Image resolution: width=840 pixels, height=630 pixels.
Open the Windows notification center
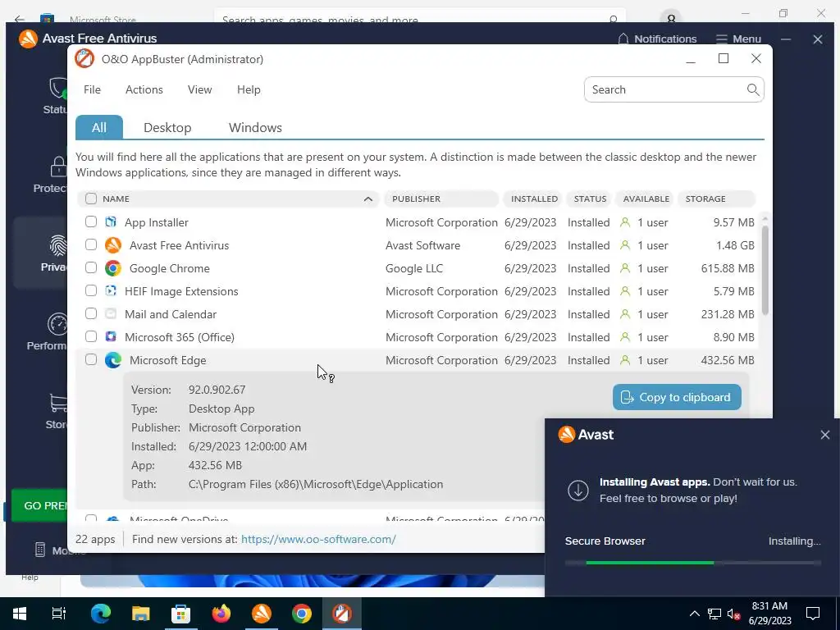(x=813, y=614)
